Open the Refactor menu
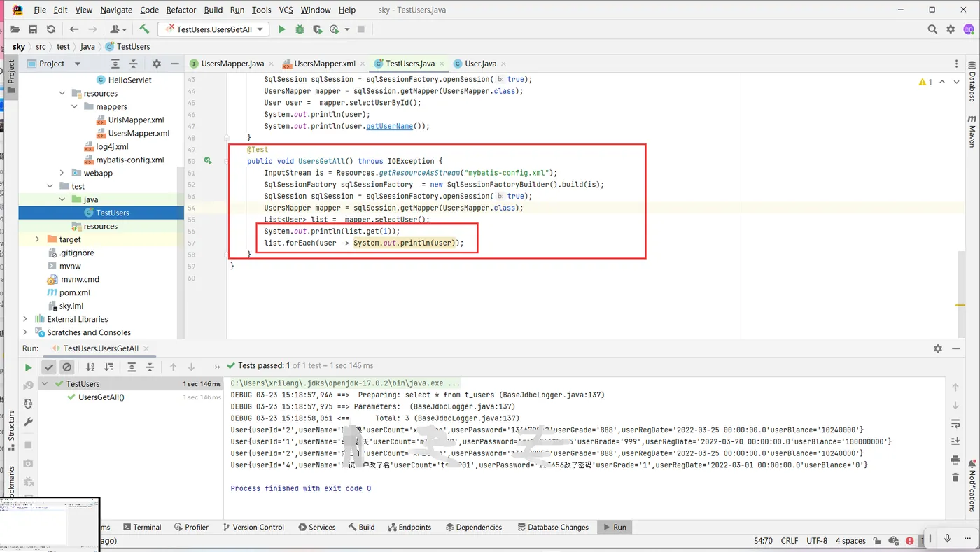Image resolution: width=980 pixels, height=552 pixels. point(181,10)
